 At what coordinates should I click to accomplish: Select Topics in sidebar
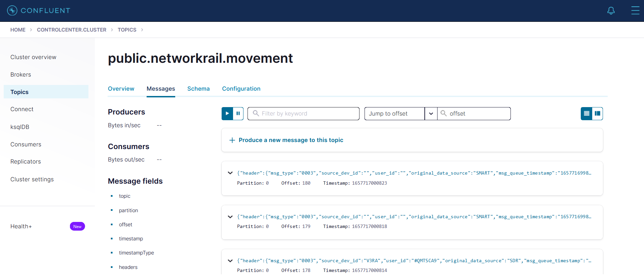point(46,92)
